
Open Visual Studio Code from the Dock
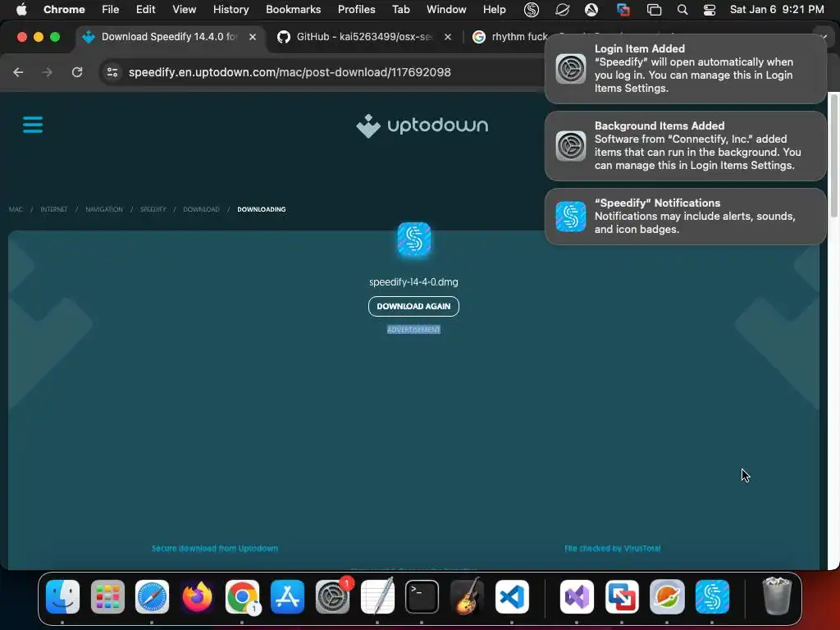click(512, 597)
